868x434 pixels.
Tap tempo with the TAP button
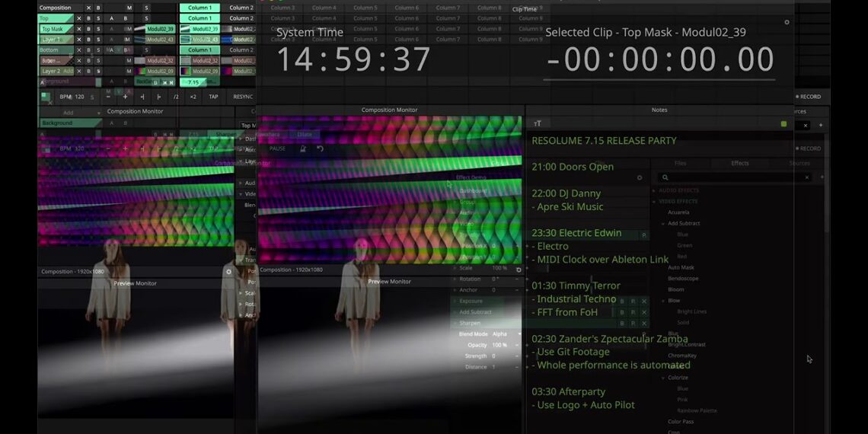[x=213, y=97]
